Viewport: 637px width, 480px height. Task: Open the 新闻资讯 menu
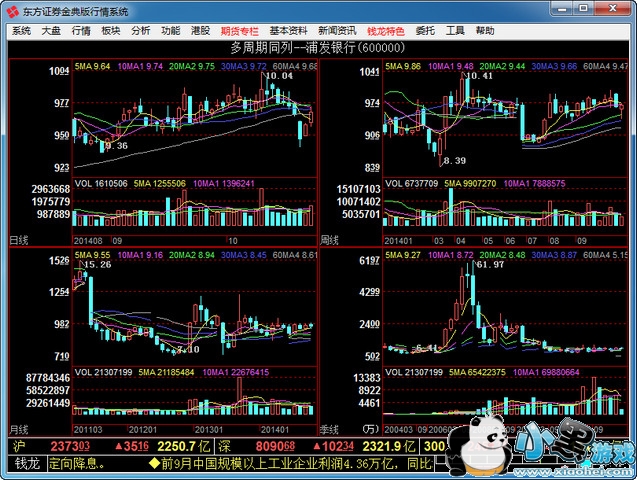pyautogui.click(x=337, y=31)
